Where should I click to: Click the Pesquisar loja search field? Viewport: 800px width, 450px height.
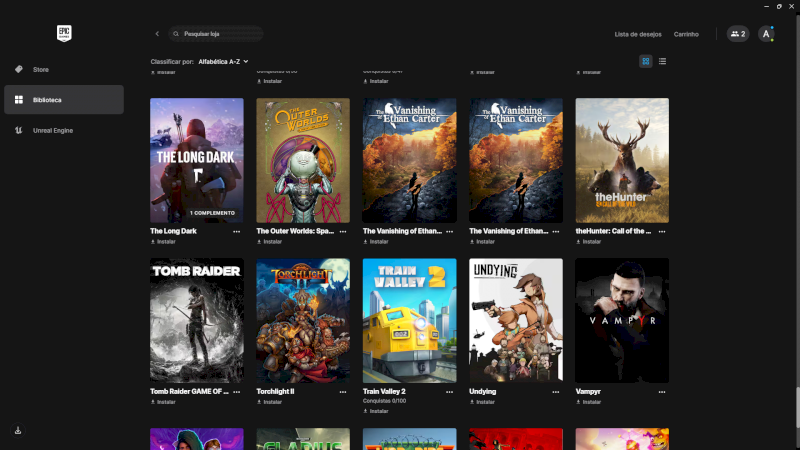tap(220, 34)
